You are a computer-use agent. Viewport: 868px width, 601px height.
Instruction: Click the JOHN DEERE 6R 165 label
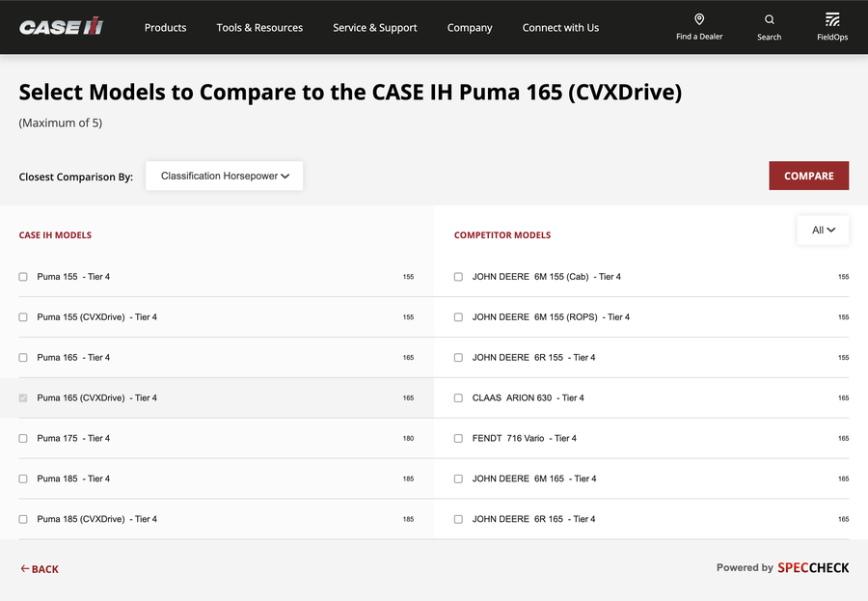coord(533,519)
